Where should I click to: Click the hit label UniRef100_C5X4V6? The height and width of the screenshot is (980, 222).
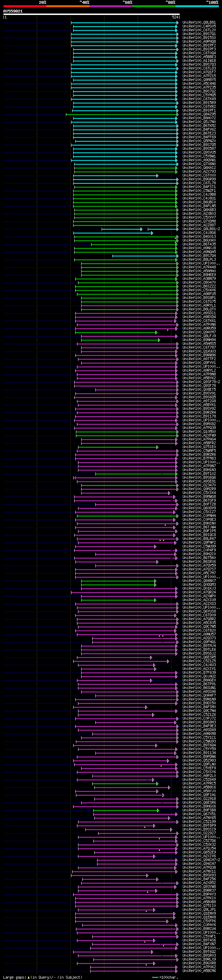click(x=199, y=290)
